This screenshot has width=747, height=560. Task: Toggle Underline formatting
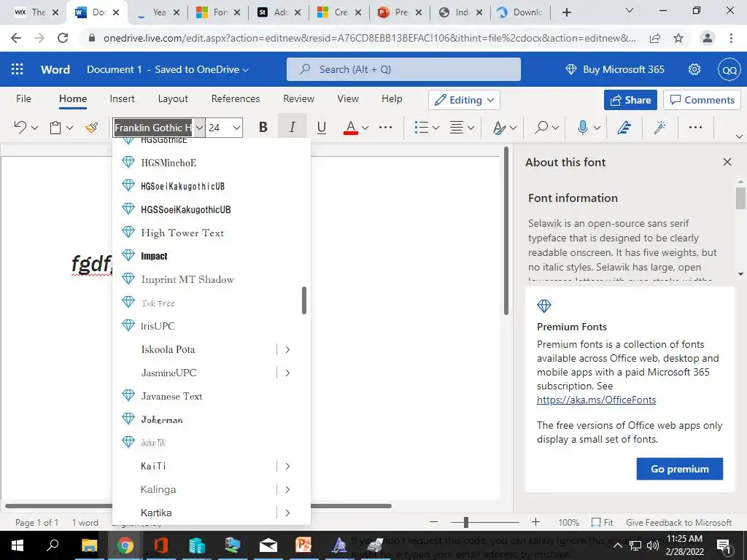pyautogui.click(x=322, y=127)
